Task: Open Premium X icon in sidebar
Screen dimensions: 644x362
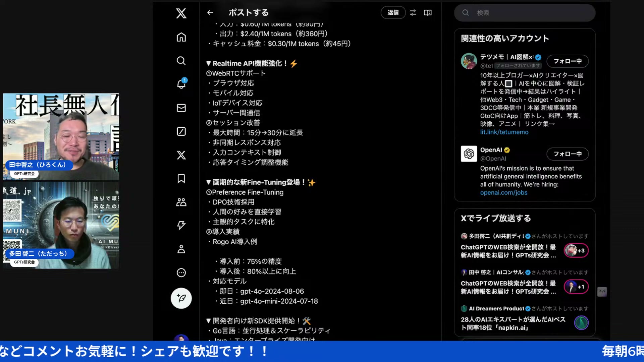Action: 181,155
